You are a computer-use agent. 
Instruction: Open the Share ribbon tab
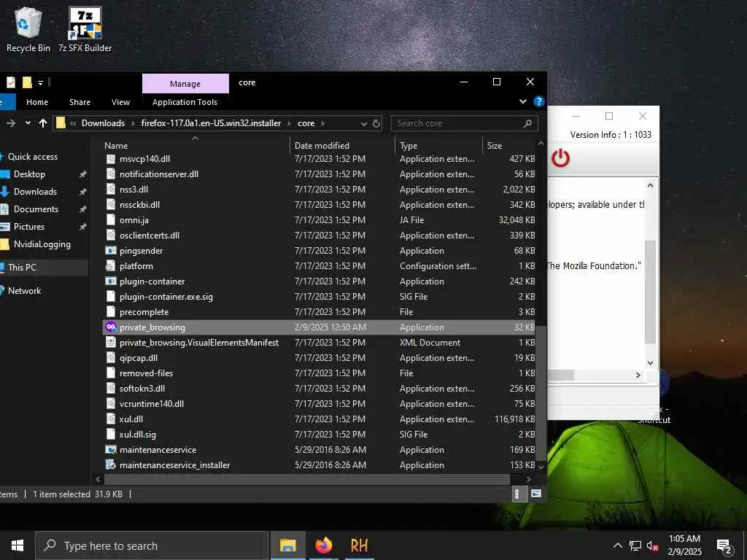coord(80,102)
